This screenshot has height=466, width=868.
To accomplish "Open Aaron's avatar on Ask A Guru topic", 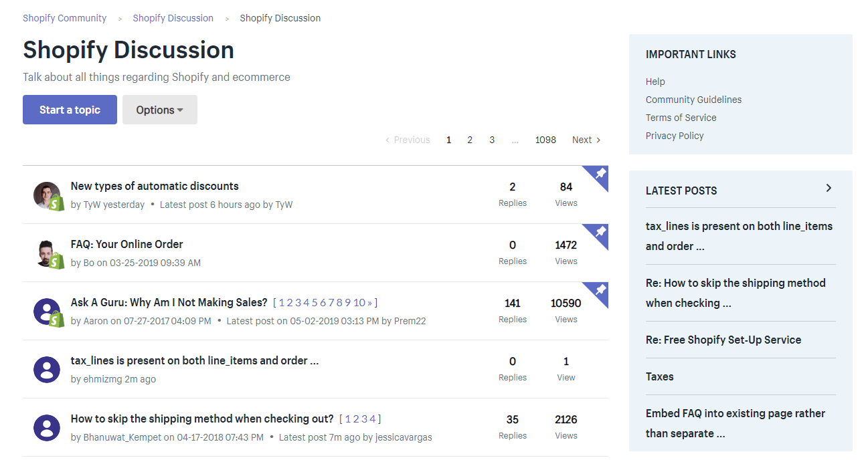I will pyautogui.click(x=47, y=312).
